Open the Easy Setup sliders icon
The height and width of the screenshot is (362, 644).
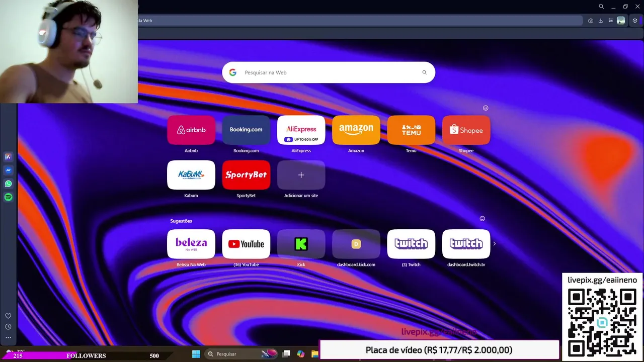[x=611, y=21]
